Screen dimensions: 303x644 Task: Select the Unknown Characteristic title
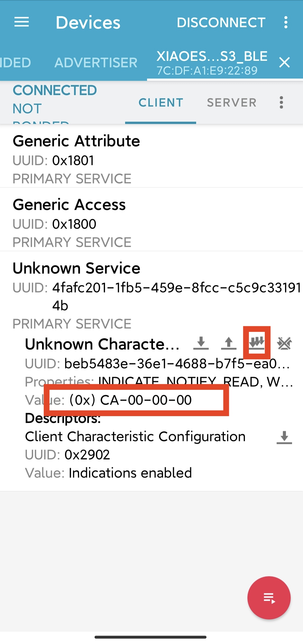tap(102, 344)
